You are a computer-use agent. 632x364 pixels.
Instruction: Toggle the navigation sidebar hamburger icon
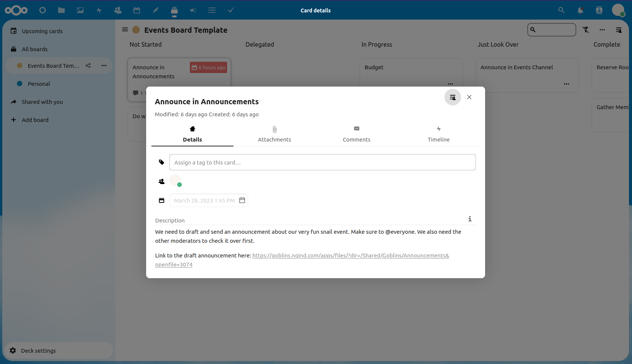(x=125, y=29)
